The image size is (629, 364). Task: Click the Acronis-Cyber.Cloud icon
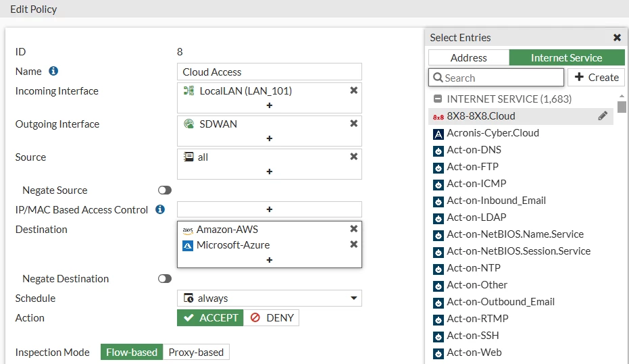click(x=438, y=134)
